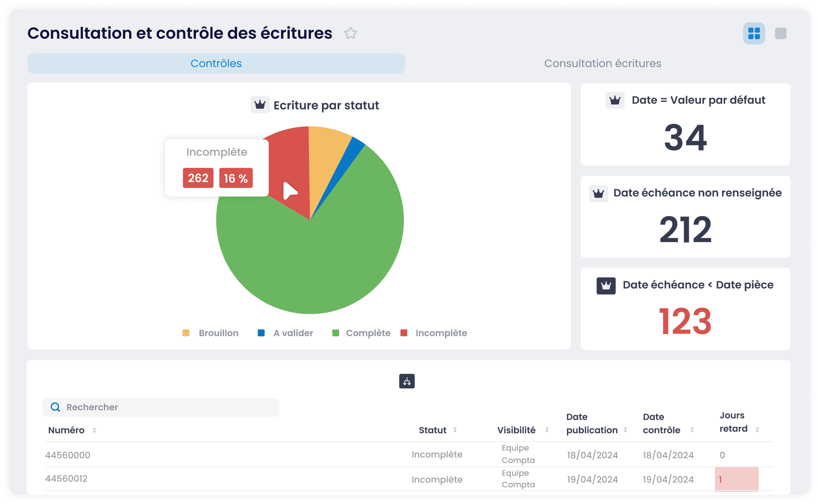Screen dimensions: 818x504
Task: Toggle Incomplète legend red swatch
Action: [404, 333]
